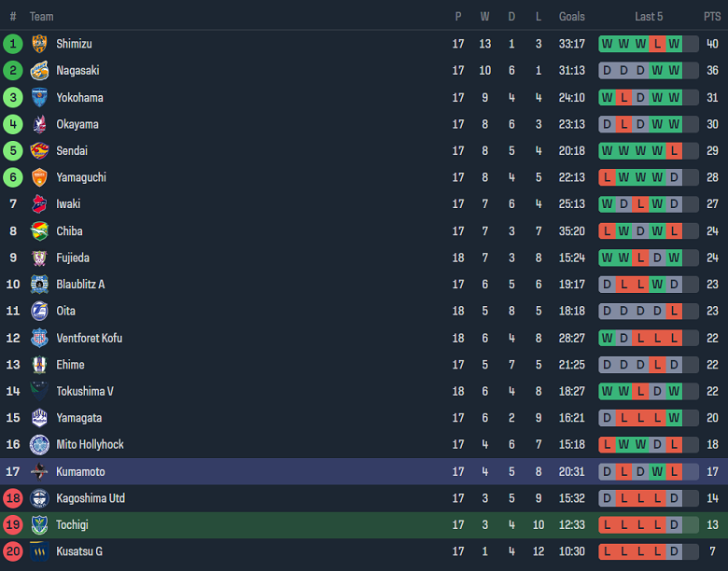
Task: Click the Kumamoto team crest
Action: tap(39, 472)
